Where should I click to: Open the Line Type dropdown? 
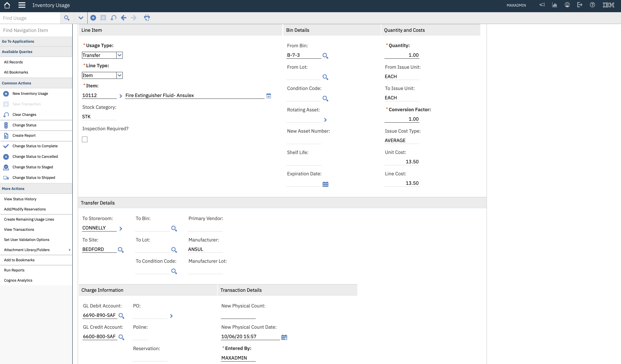pos(120,75)
